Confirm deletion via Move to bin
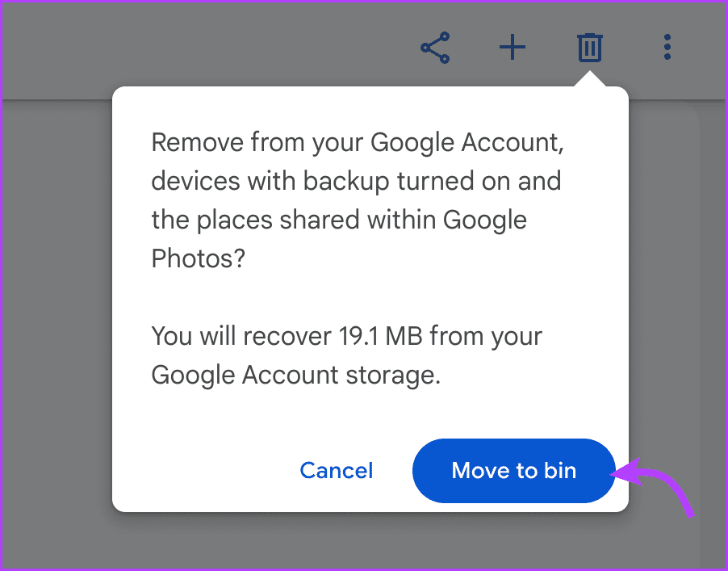This screenshot has width=728, height=571. 513,471
